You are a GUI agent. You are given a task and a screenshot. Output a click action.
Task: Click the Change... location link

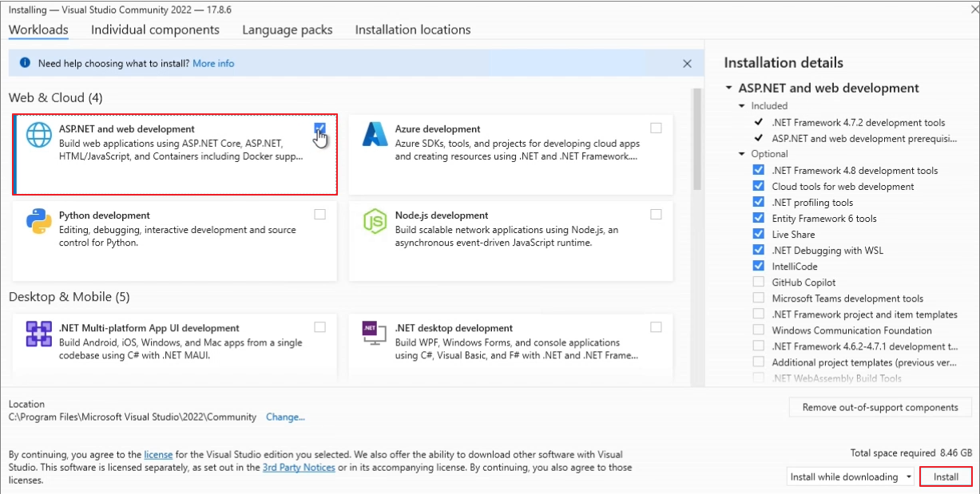pyautogui.click(x=285, y=417)
